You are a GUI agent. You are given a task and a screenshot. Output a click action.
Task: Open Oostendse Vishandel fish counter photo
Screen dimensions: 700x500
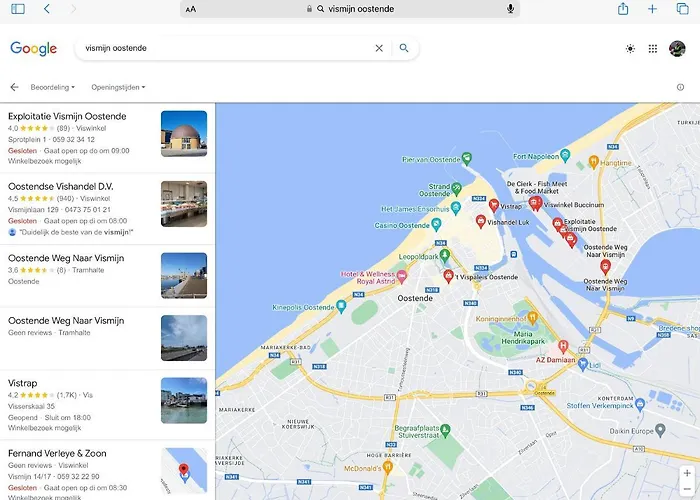[184, 204]
